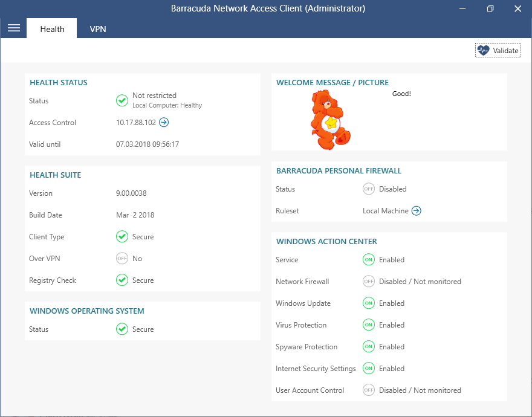Click the WINDOWS ACTION CENTER heading

(326, 241)
